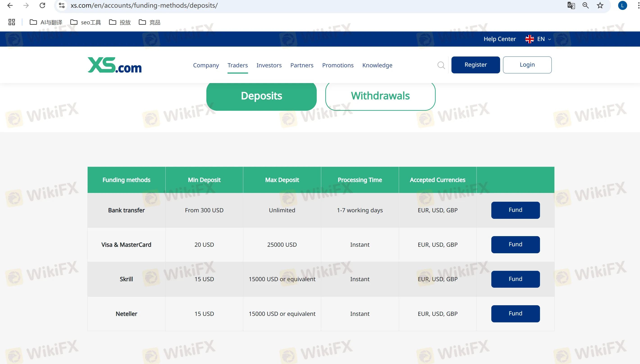640x364 pixels.
Task: Open the Promotions menu item
Action: [338, 65]
